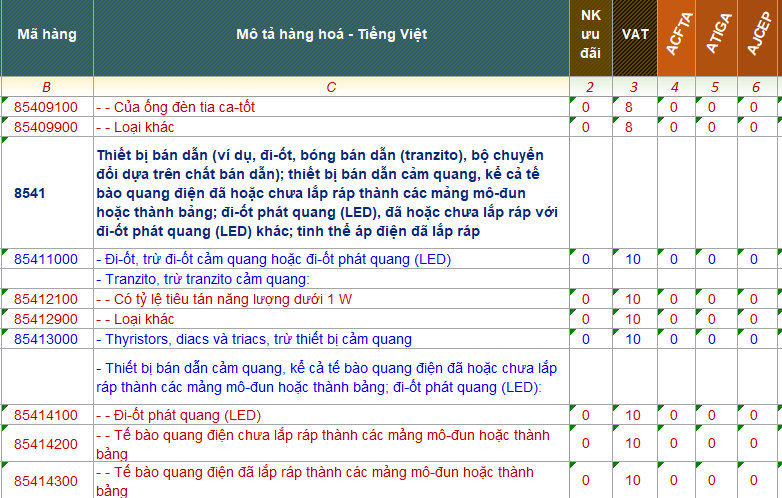
Task: Select the italic column label B
Action: [x=46, y=87]
